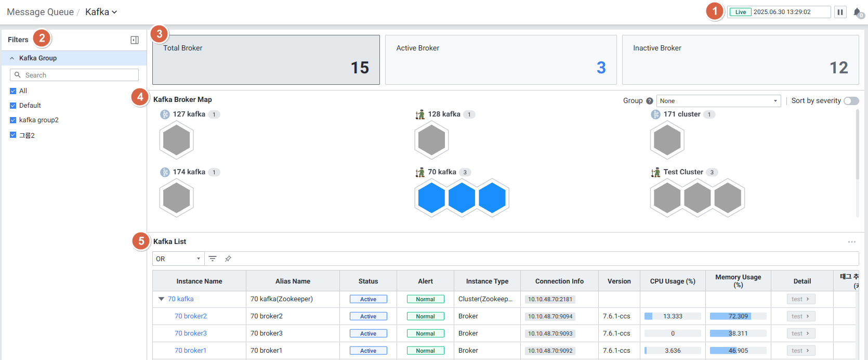The width and height of the screenshot is (868, 360).
Task: Open the Kafka page title dropdown
Action: [x=101, y=12]
